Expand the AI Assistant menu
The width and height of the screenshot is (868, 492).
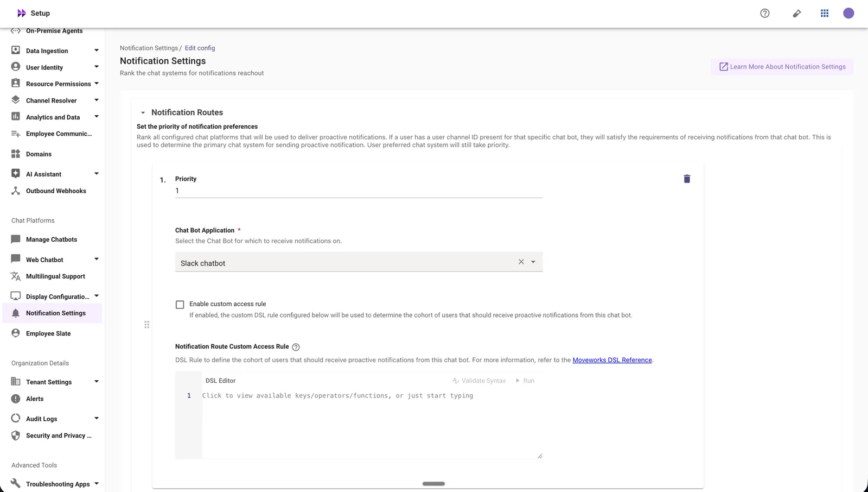click(97, 174)
